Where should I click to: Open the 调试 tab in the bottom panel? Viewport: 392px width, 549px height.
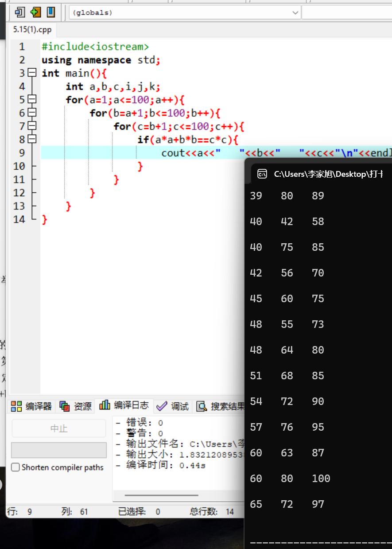point(173,406)
